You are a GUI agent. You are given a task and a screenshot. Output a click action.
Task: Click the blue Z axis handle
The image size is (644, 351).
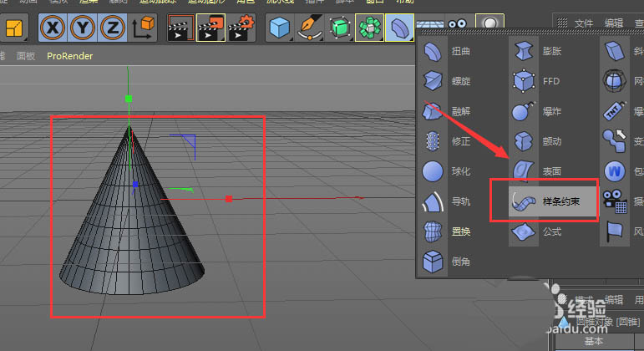tap(135, 185)
